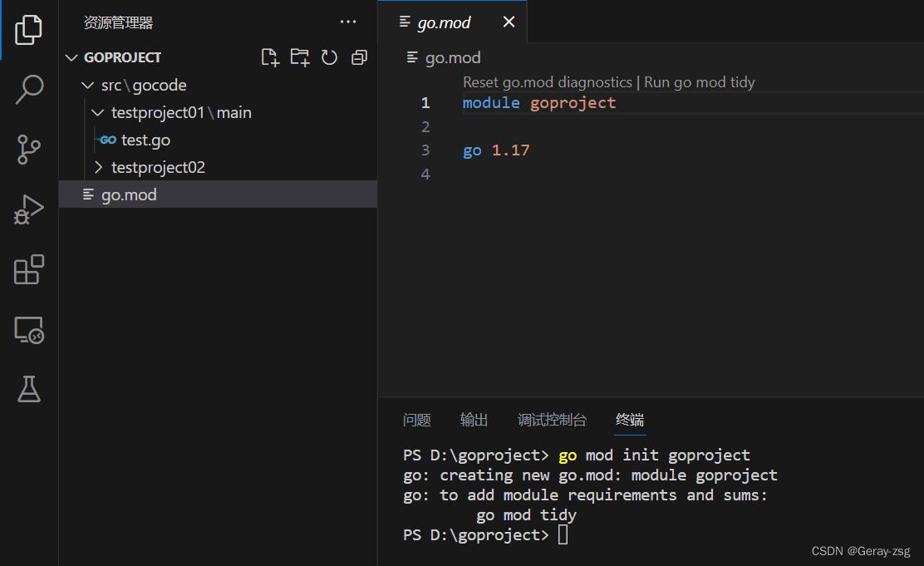Click line number 3 in editor gutter
This screenshot has width=924, height=566.
pyautogui.click(x=425, y=150)
